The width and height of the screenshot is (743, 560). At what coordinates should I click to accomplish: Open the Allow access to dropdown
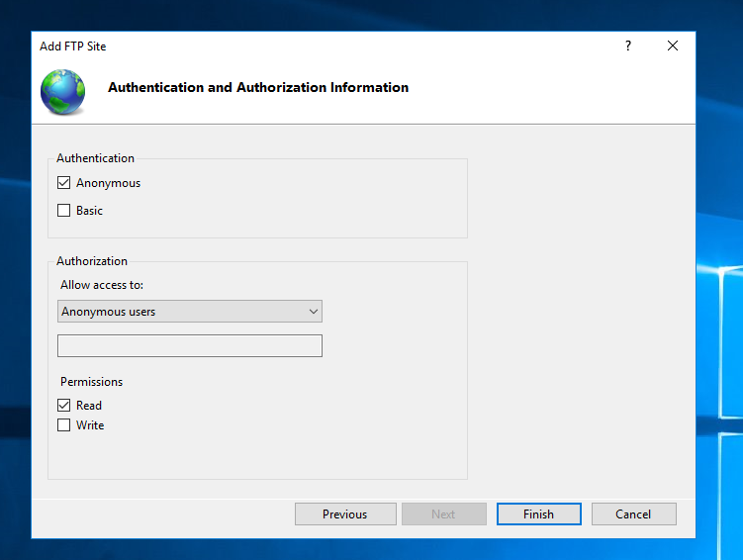(x=190, y=312)
